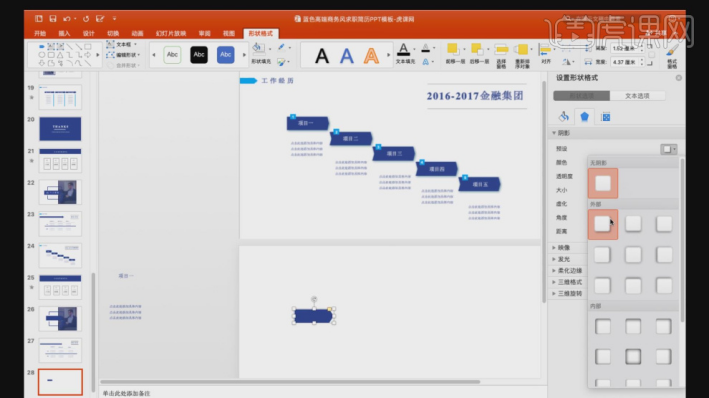The height and width of the screenshot is (398, 709).
Task: Choose the no shadow preset
Action: (x=603, y=183)
